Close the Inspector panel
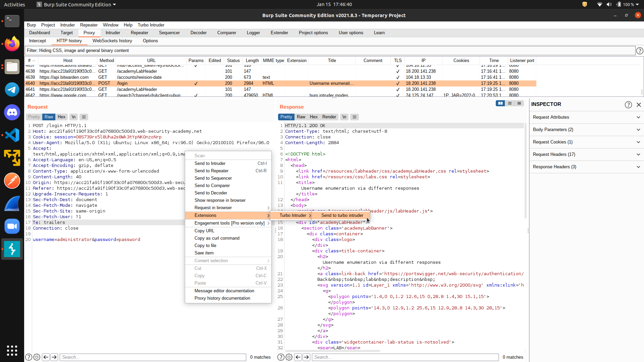Image resolution: width=644 pixels, height=362 pixels. [639, 105]
